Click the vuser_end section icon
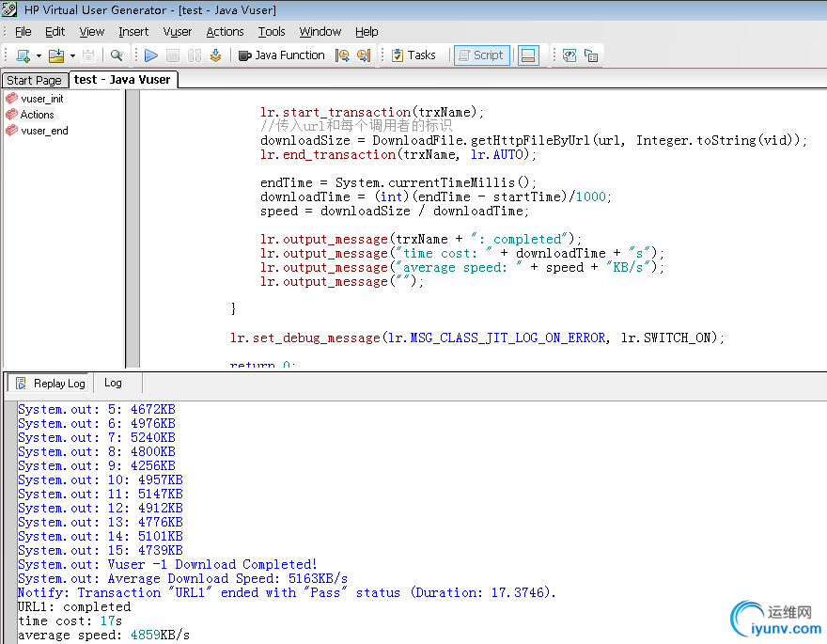 pos(11,131)
